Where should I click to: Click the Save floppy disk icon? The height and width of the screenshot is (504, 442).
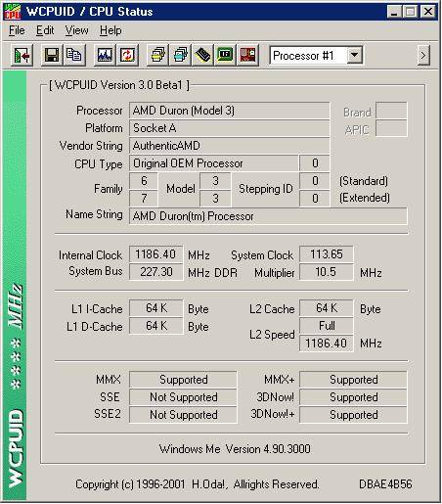(x=52, y=55)
